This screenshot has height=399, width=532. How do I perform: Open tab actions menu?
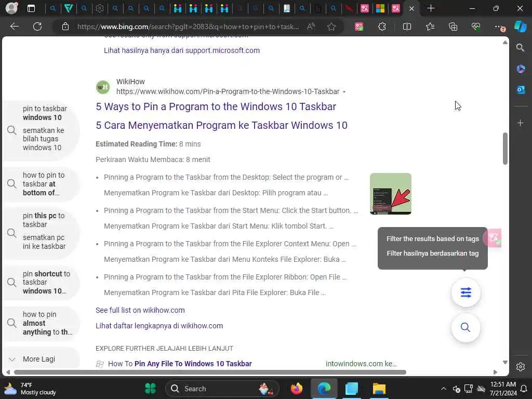point(31,8)
